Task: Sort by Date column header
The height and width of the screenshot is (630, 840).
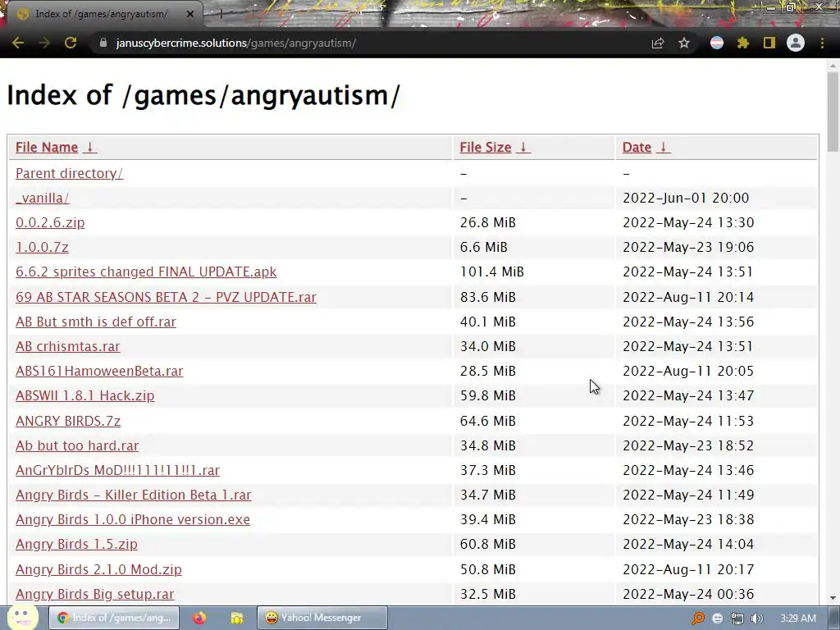Action: tap(637, 147)
